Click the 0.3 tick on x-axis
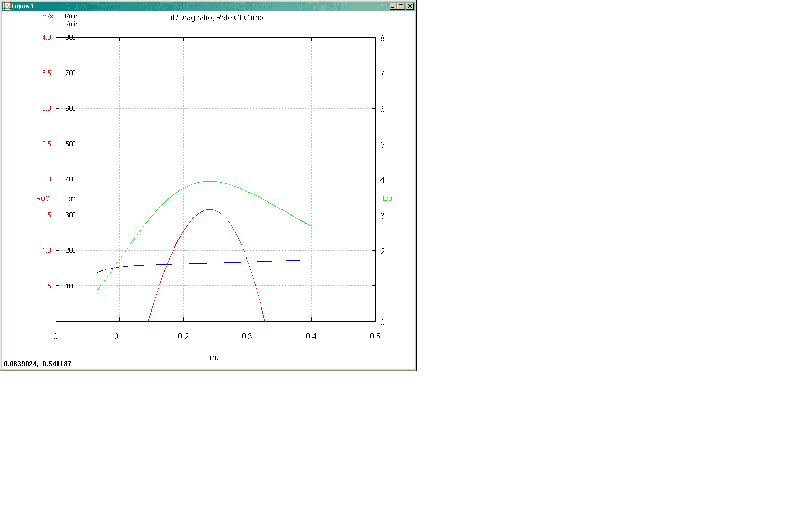 point(247,337)
